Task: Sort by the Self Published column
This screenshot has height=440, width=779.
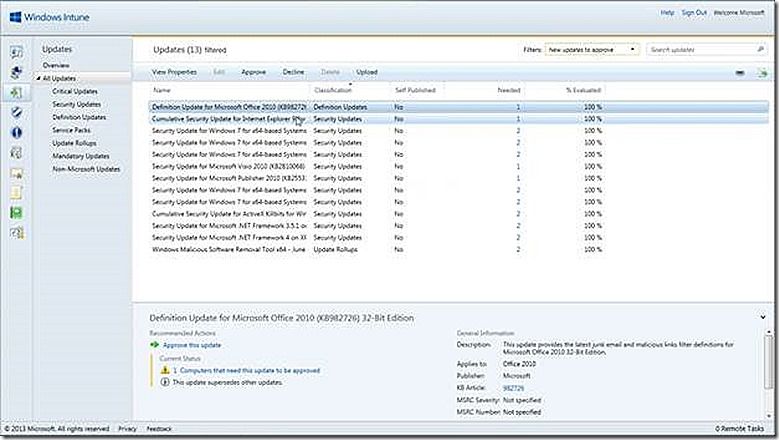Action: (x=415, y=90)
